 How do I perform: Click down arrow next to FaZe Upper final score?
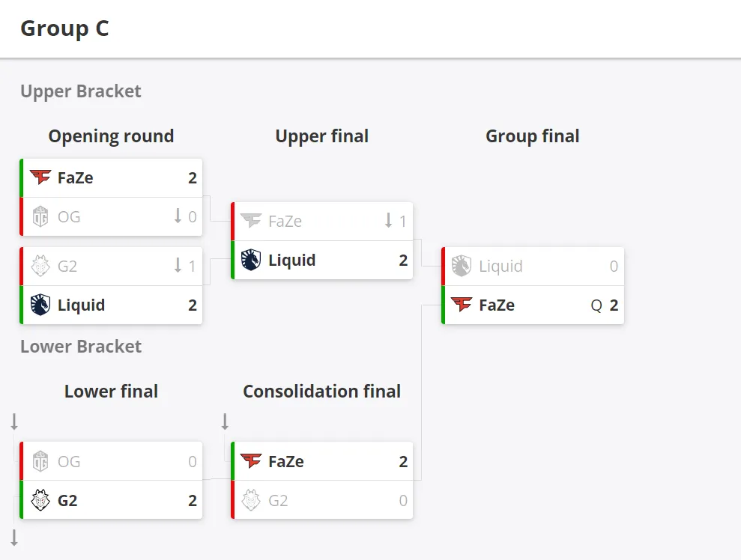388,220
